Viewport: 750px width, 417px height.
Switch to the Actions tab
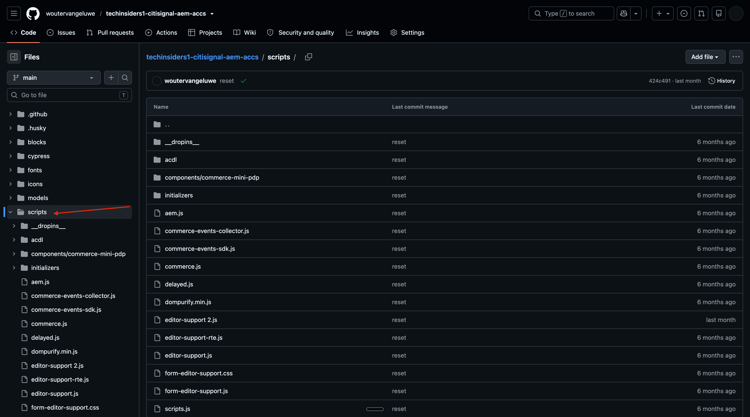coord(161,33)
